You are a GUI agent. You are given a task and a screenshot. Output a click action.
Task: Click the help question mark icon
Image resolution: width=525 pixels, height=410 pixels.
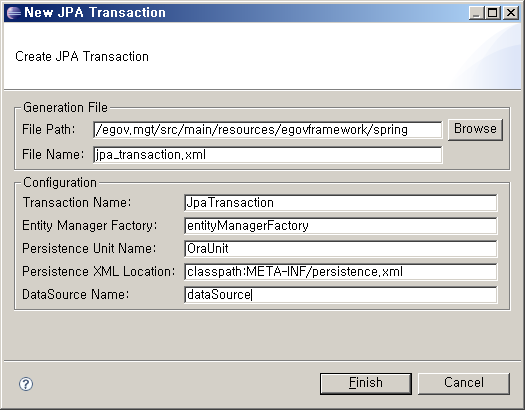[x=26, y=384]
